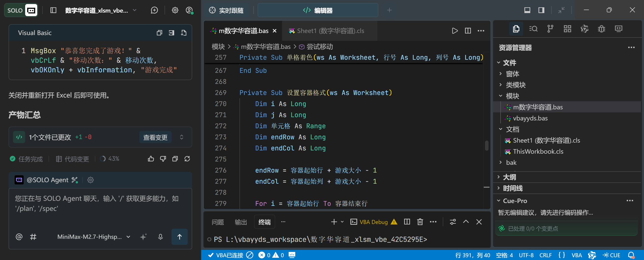Add a new terminal with plus
This screenshot has width=644, height=260.
pyautogui.click(x=334, y=222)
